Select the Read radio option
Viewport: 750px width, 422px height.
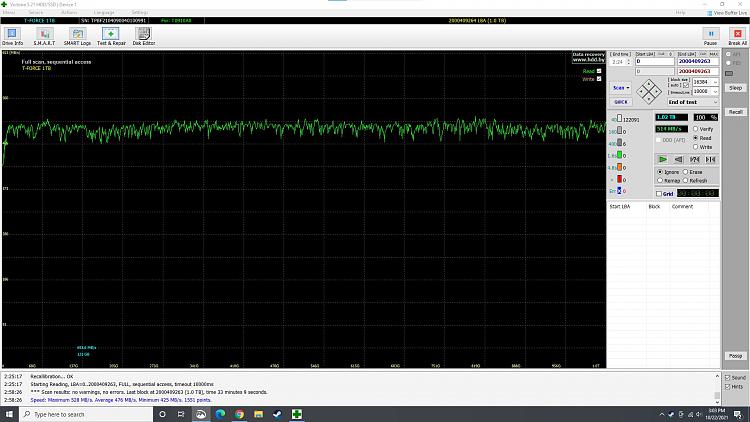coord(702,138)
